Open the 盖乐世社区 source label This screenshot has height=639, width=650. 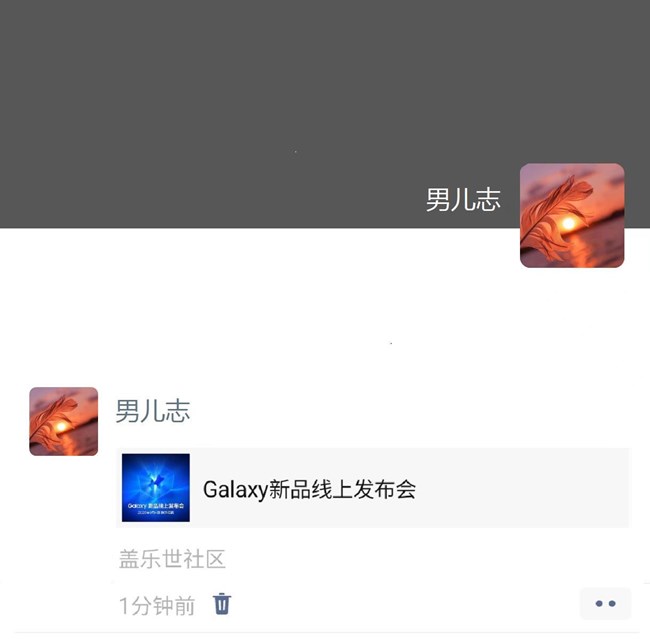click(172, 559)
